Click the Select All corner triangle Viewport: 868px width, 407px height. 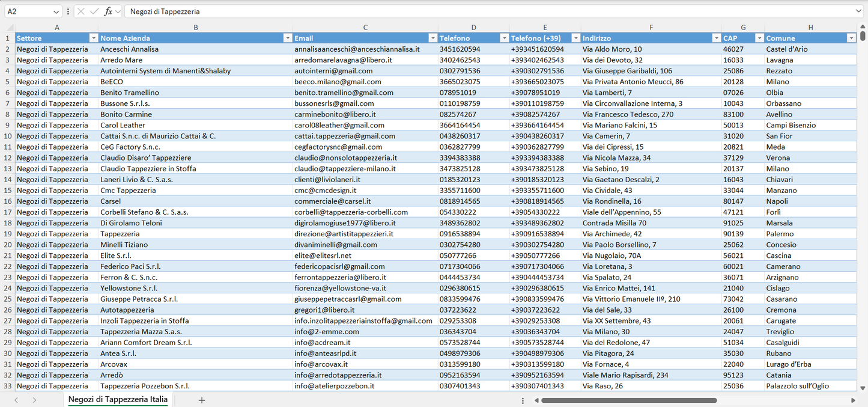[x=10, y=28]
